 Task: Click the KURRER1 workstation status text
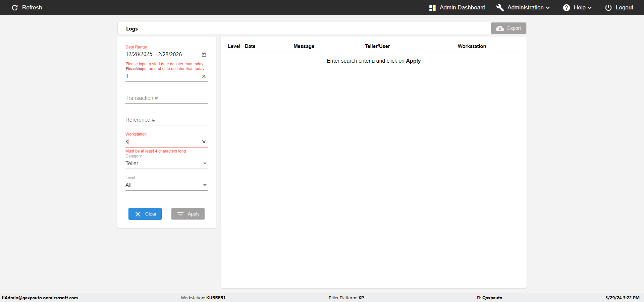(203, 298)
